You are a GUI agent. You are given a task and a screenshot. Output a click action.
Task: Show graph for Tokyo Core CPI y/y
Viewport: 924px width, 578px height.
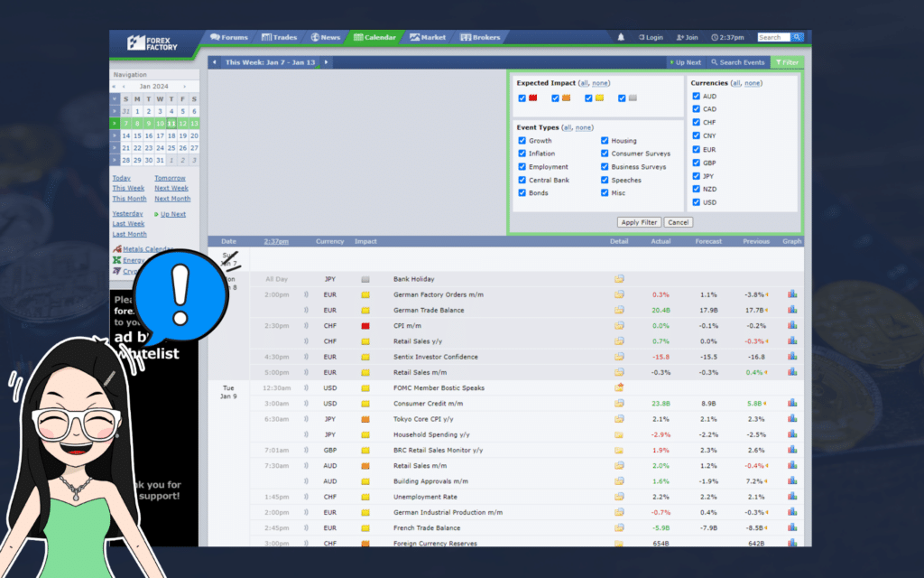[792, 419]
